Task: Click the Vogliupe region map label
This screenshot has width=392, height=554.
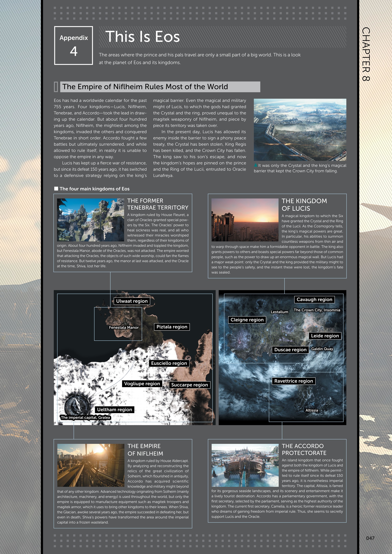Action: point(142,384)
